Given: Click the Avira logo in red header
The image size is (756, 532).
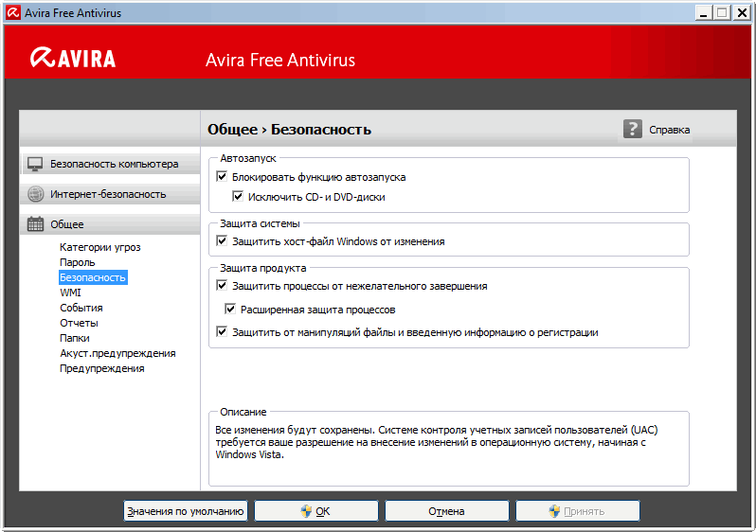Looking at the screenshot, I should tap(73, 58).
